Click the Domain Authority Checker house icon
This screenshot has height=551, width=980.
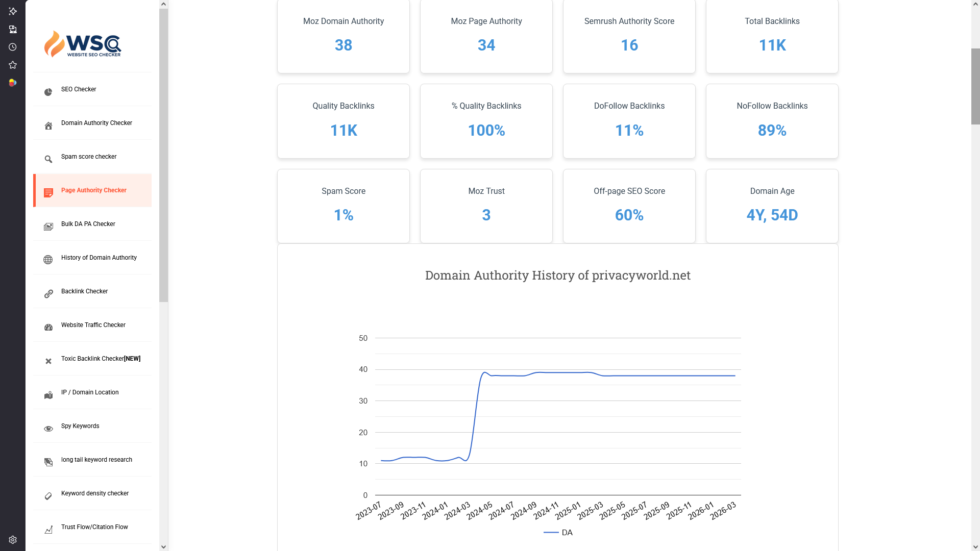click(x=48, y=126)
